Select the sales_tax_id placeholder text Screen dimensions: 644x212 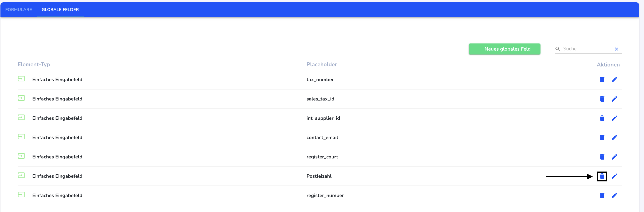320,99
